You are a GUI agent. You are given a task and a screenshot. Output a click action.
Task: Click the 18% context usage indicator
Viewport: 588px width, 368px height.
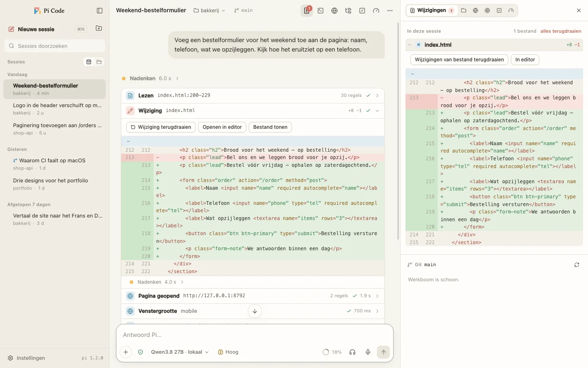[332, 352]
